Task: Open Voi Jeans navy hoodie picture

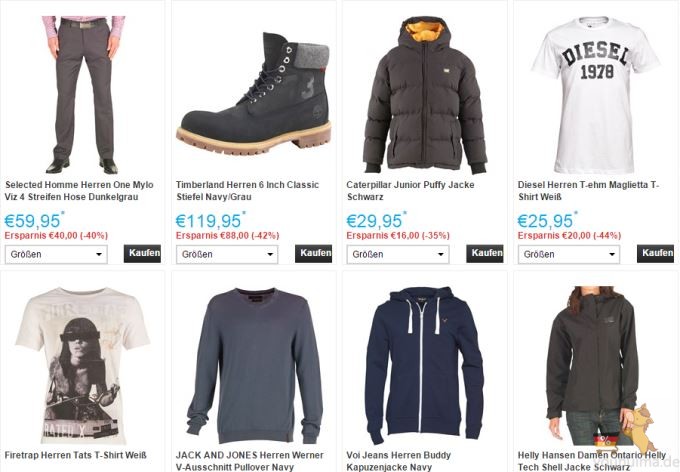Action: coord(424,365)
